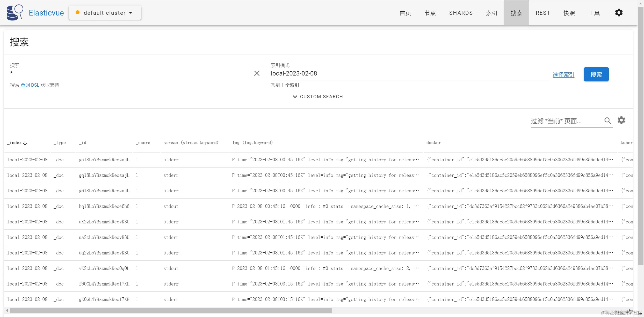Open the 查询 DSL help link
The width and height of the screenshot is (644, 317).
30,85
